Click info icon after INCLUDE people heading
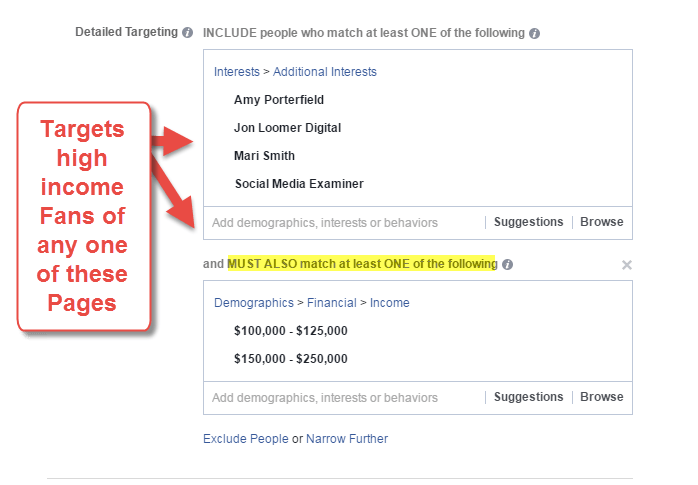This screenshot has width=698, height=485. tap(534, 33)
